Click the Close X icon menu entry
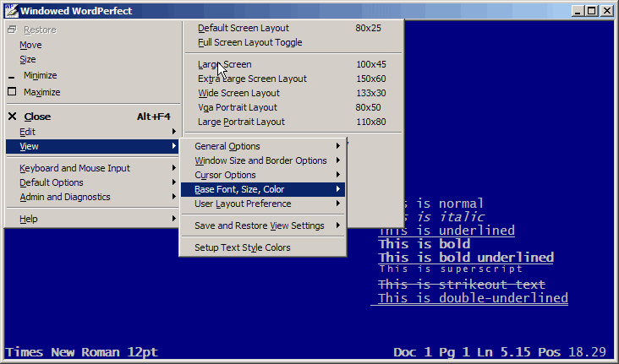The width and height of the screenshot is (619, 364). point(12,117)
